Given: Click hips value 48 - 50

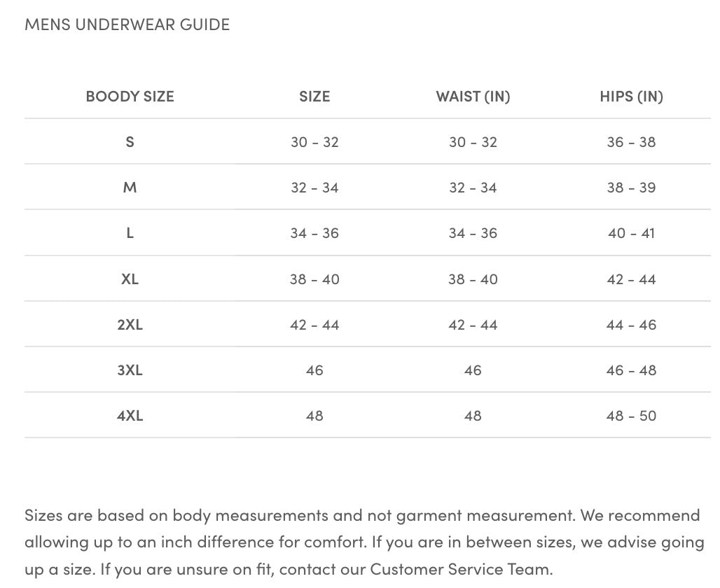Looking at the screenshot, I should tap(631, 415).
